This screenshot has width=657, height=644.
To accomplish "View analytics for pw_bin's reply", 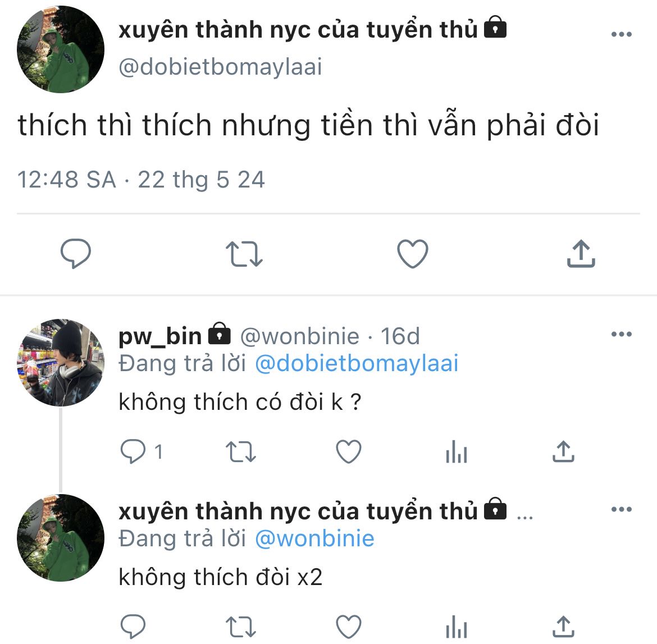I will click(x=457, y=451).
